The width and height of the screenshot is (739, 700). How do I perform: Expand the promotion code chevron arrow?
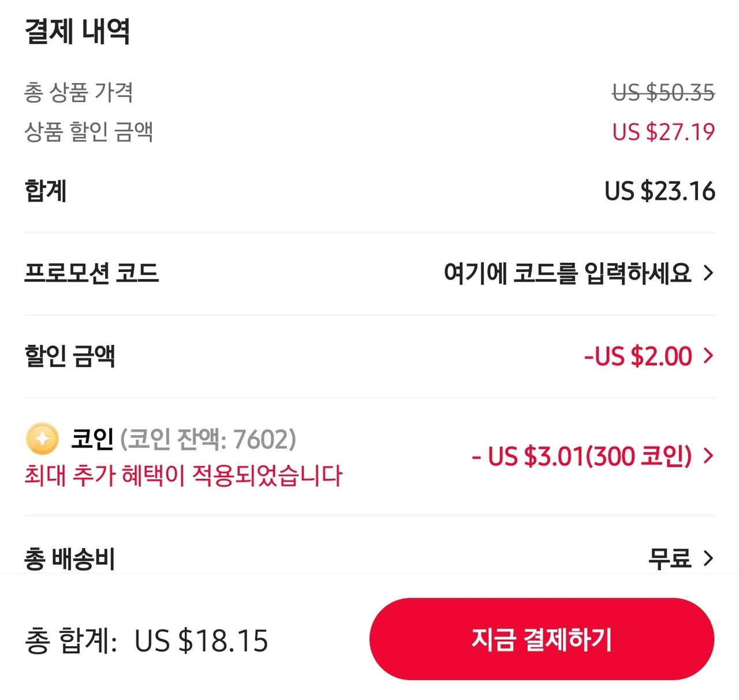(709, 273)
